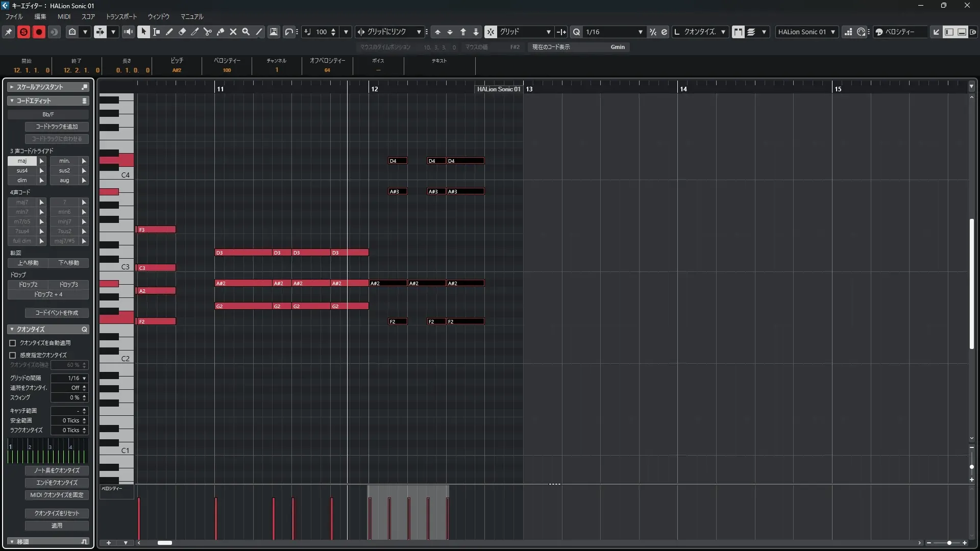980x551 pixels.
Task: Toggle the Snap grid button
Action: (x=490, y=32)
